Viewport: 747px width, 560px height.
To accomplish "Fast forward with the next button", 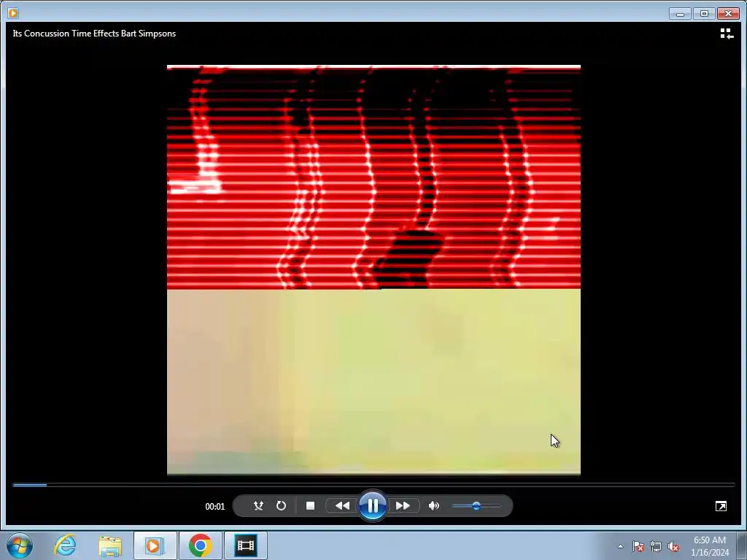I will (403, 506).
